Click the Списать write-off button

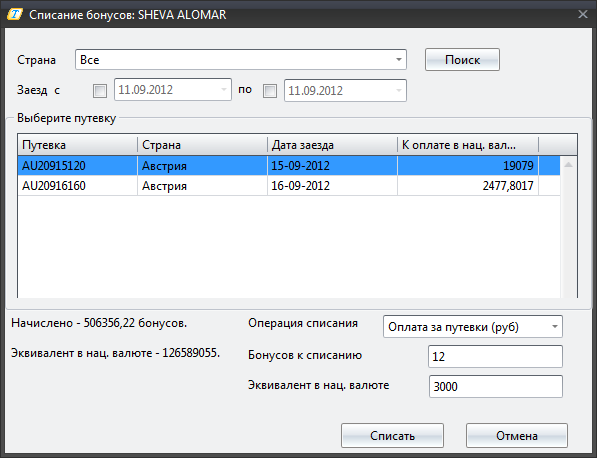point(392,436)
